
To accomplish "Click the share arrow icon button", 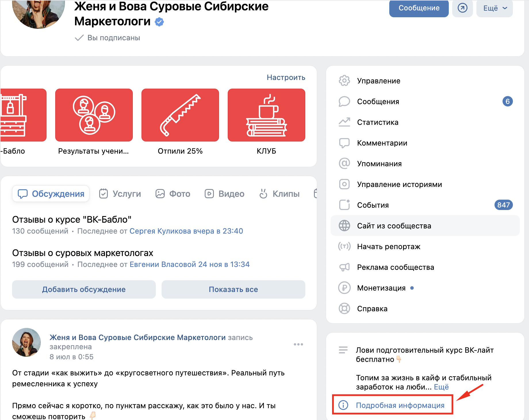I will pos(462,8).
